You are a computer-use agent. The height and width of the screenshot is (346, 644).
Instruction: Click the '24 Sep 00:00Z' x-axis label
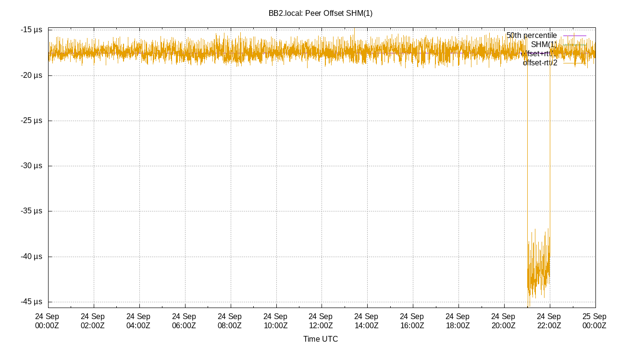click(48, 321)
